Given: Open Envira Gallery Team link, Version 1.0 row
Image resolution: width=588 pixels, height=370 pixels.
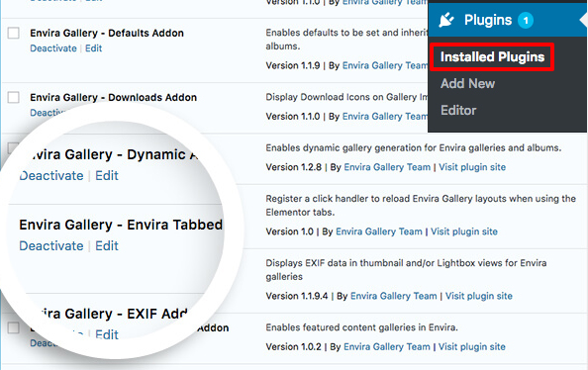Looking at the screenshot, I should click(379, 231).
